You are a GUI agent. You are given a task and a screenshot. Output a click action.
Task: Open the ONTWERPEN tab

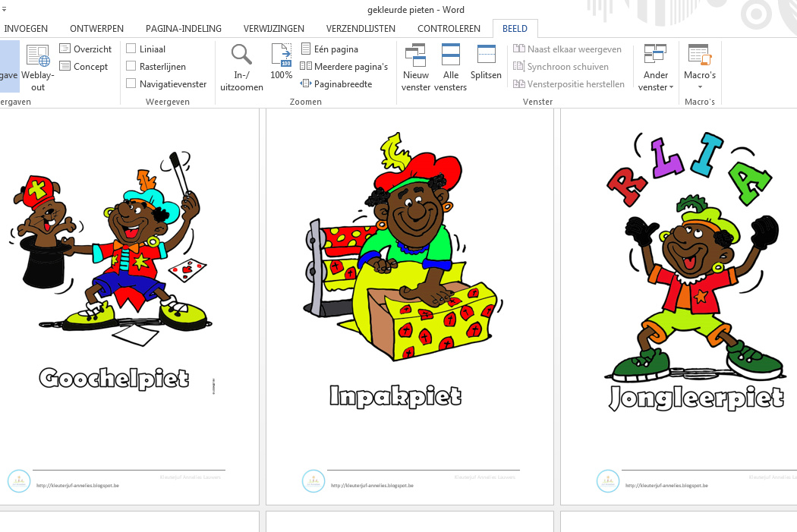pos(96,29)
